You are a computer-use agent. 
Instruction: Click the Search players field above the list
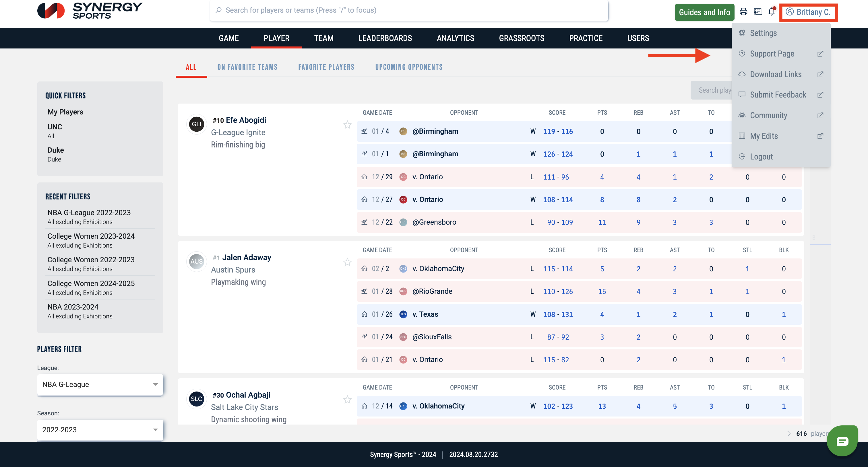tap(711, 90)
